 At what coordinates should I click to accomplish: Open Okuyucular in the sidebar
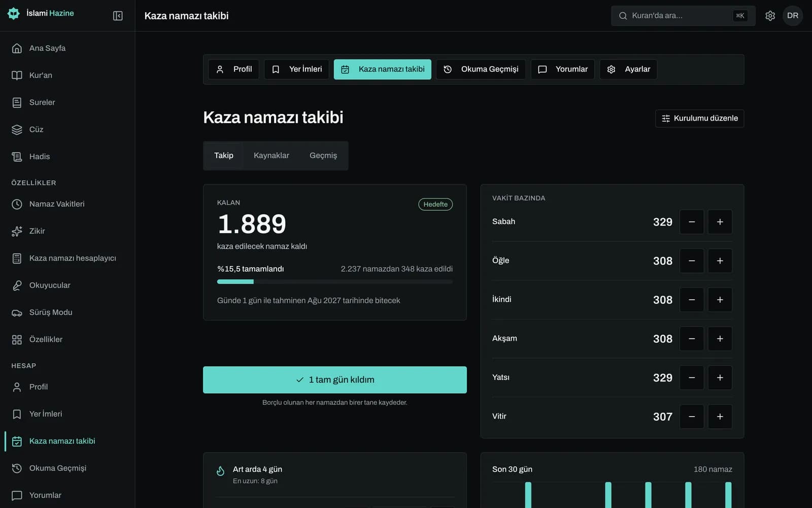tap(67, 285)
